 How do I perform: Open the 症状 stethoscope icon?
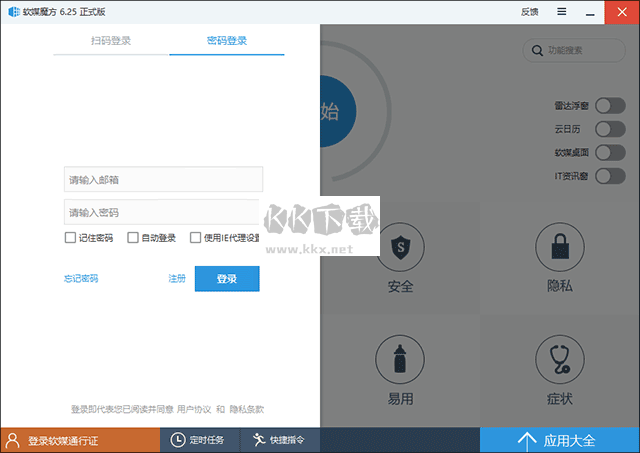[560, 360]
